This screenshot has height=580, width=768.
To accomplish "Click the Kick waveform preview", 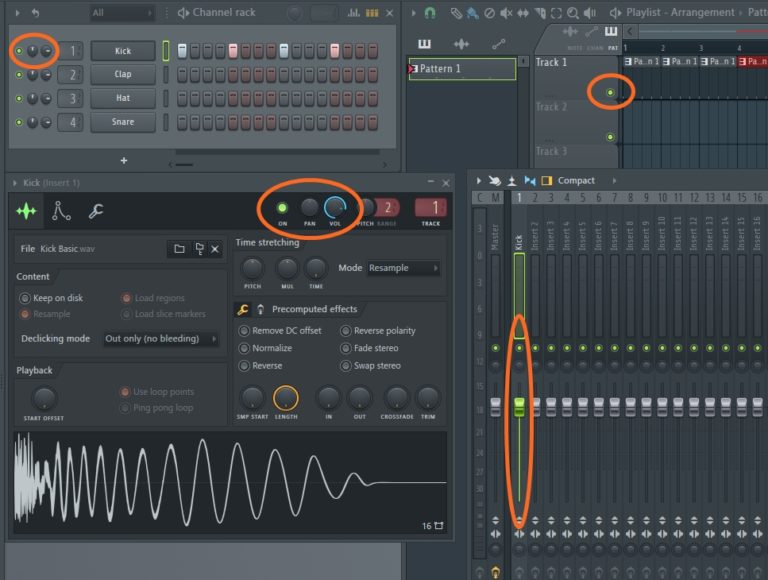I will pyautogui.click(x=230, y=483).
